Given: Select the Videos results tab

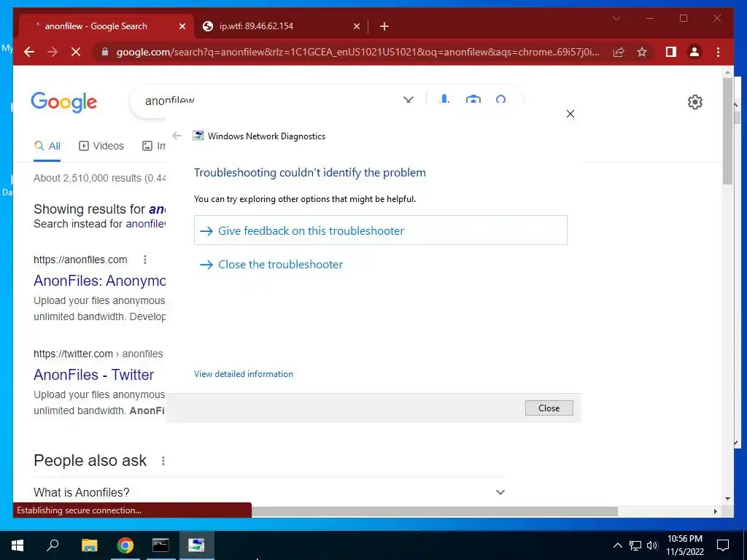Looking at the screenshot, I should pos(101,146).
